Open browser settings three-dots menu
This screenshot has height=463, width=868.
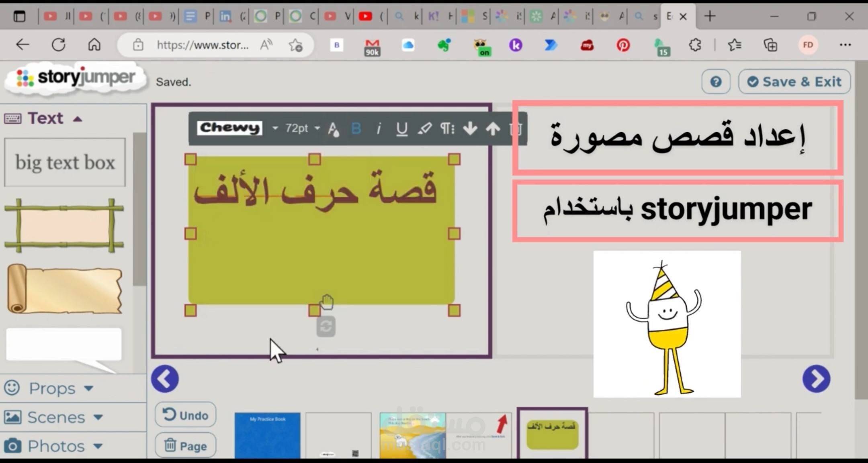tap(845, 45)
